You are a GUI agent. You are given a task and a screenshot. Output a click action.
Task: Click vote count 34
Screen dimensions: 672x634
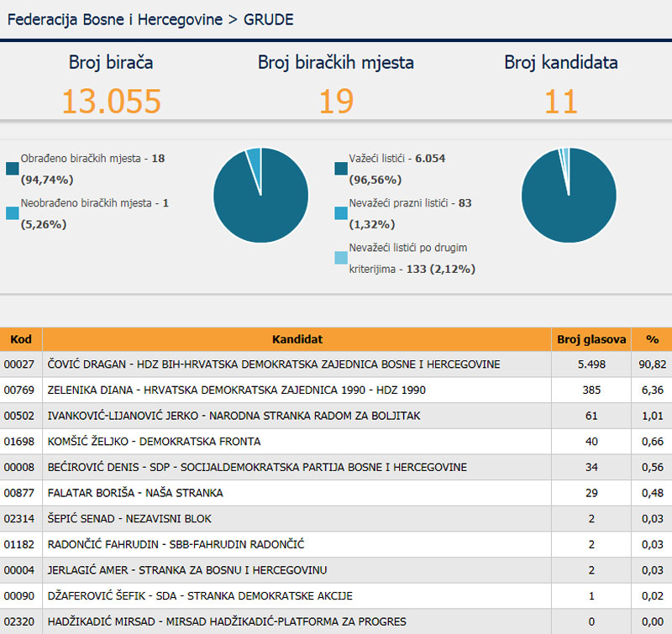click(591, 467)
